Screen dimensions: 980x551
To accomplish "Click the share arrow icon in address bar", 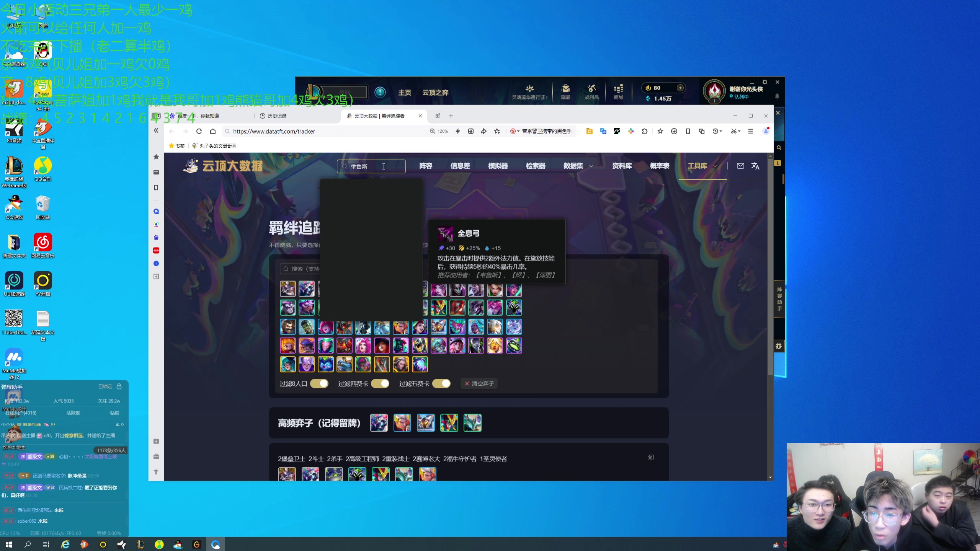I will click(484, 131).
